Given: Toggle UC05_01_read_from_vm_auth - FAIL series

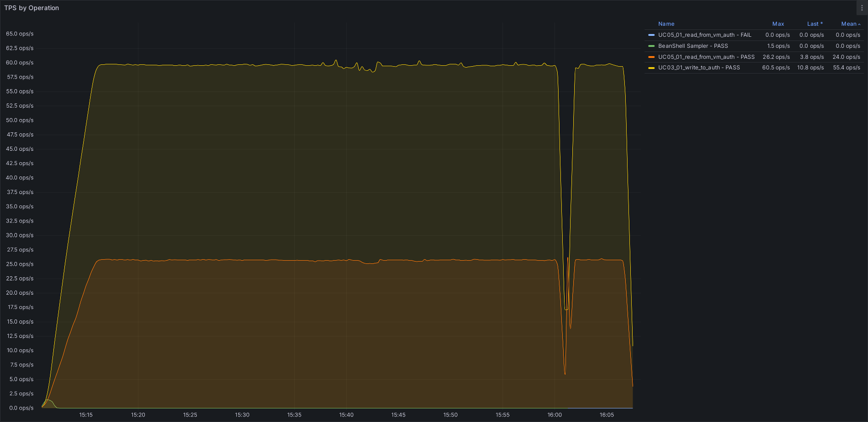Looking at the screenshot, I should tap(704, 35).
